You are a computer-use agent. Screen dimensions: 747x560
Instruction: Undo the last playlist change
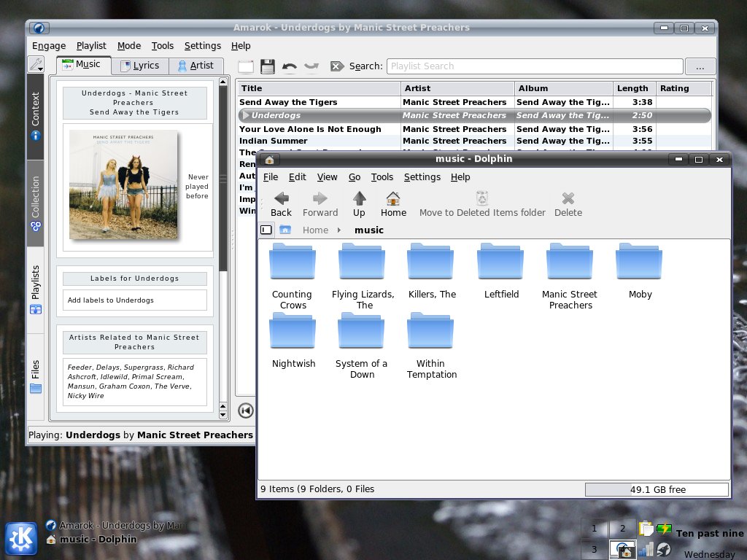pyautogui.click(x=290, y=66)
